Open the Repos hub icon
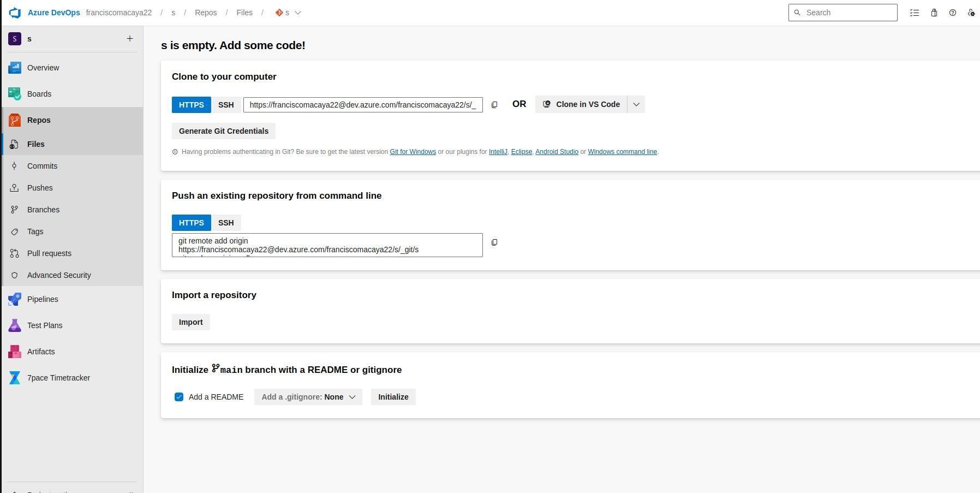Viewport: 980px width, 493px height. coord(15,120)
